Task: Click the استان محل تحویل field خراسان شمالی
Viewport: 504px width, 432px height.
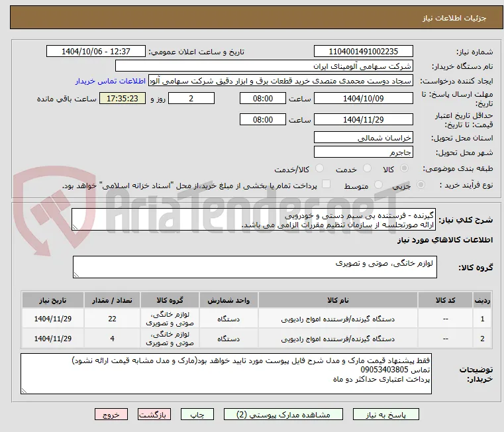Action: [363, 138]
